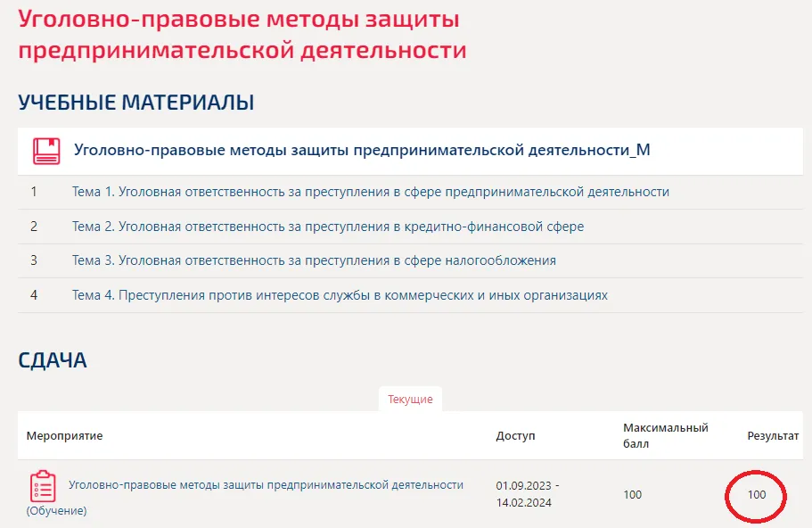Viewport: 812px width, 528px height.
Task: Open the event link in the Мероприятие column
Action: 266,485
